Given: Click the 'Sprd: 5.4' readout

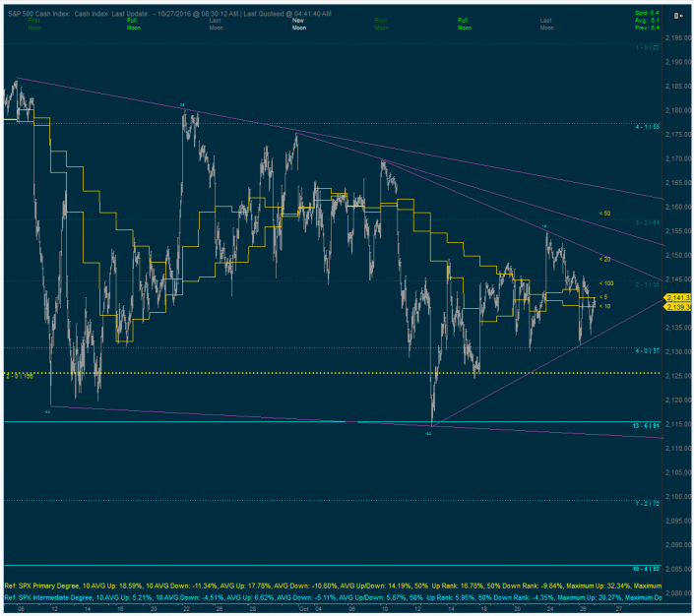Looking at the screenshot, I should tap(647, 13).
